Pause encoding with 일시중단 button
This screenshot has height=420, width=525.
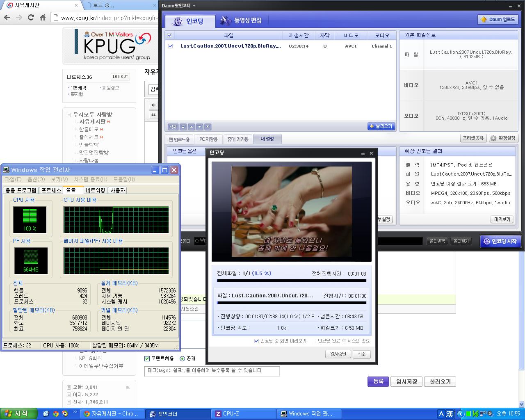[x=338, y=354]
